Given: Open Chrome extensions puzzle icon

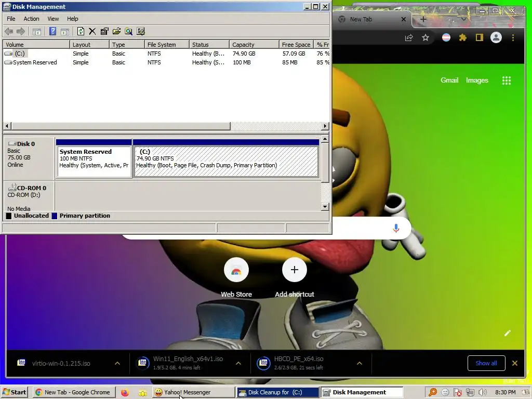Looking at the screenshot, I should coord(462,37).
